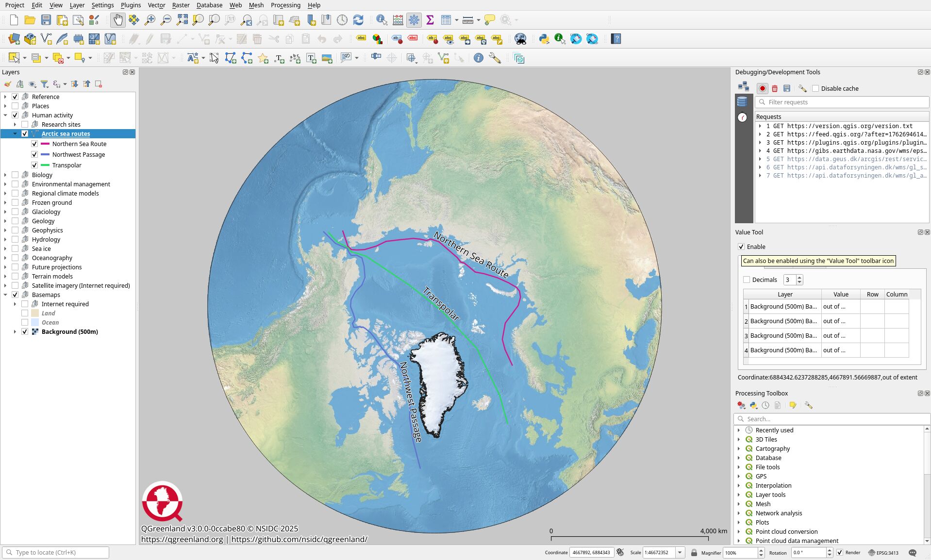Click the red Record requests button
Image resolution: width=931 pixels, height=560 pixels.
tap(762, 88)
